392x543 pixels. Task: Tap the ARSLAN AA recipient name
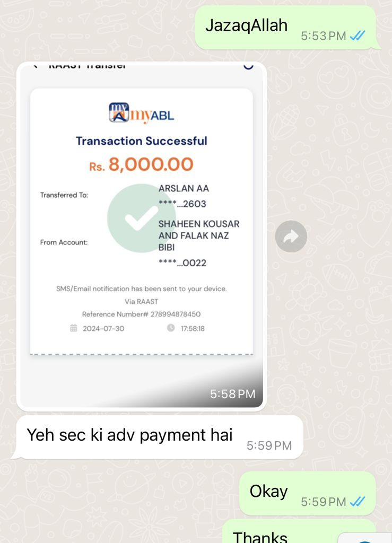click(x=184, y=188)
